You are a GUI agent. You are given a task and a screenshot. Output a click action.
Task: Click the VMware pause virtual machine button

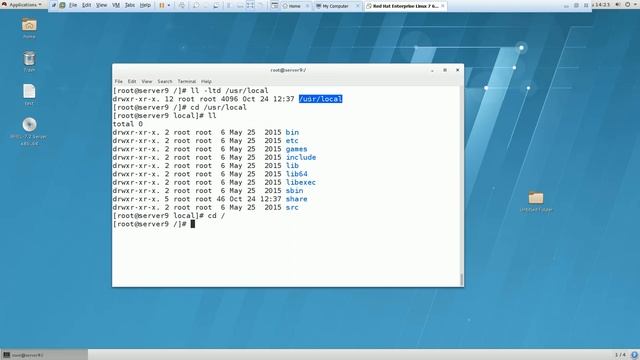(162, 5)
